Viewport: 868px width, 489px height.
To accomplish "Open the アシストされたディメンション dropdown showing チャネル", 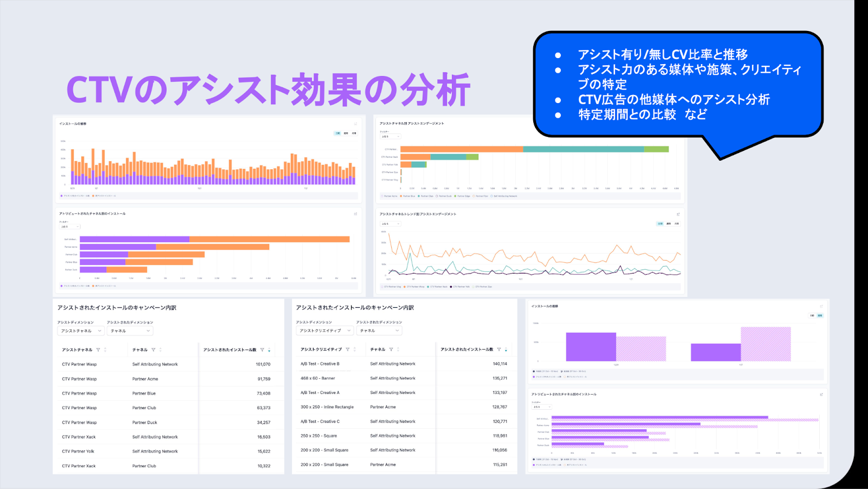I will pyautogui.click(x=130, y=330).
